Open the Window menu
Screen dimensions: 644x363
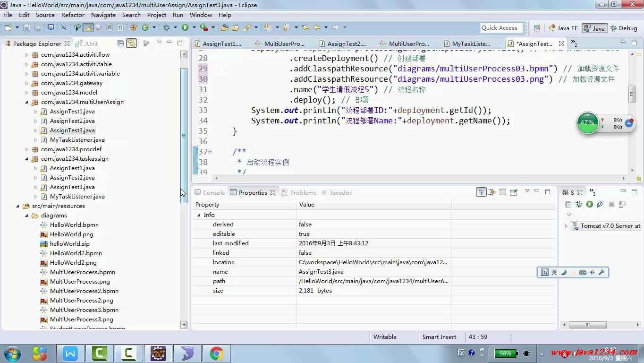[201, 15]
